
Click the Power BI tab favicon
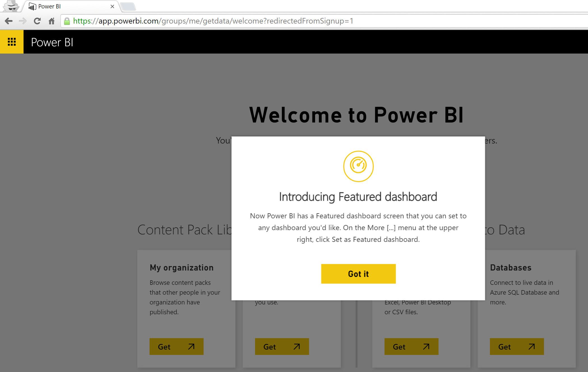coord(32,6)
